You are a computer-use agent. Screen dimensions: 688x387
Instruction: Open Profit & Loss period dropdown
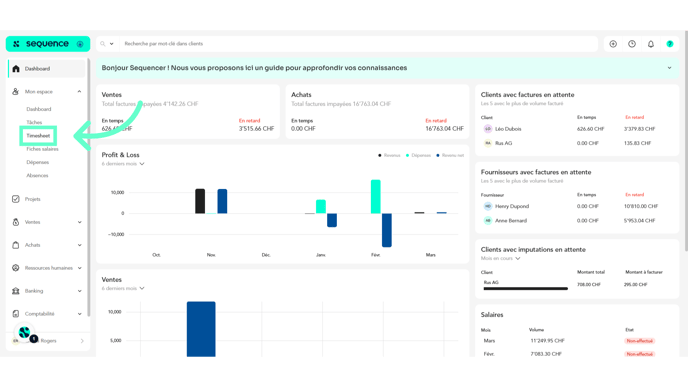coord(123,164)
